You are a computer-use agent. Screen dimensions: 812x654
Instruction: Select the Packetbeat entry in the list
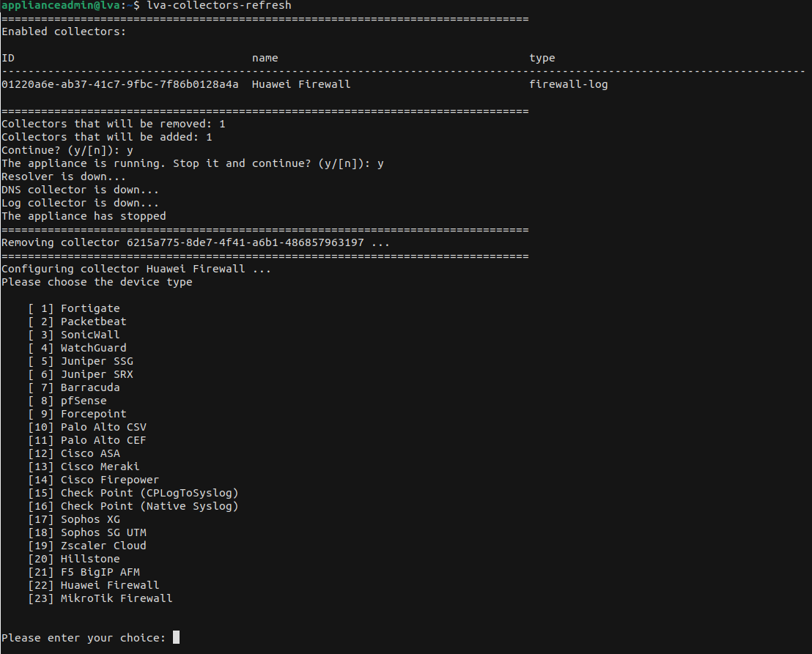pos(93,322)
